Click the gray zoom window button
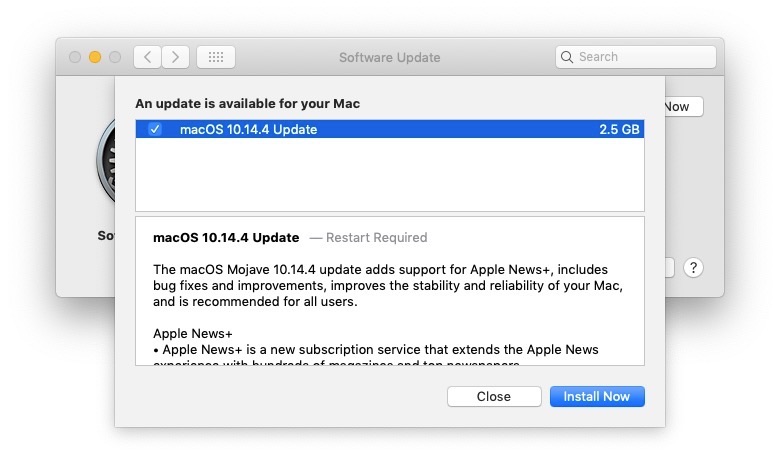Viewport: 780px width, 454px height. (115, 57)
